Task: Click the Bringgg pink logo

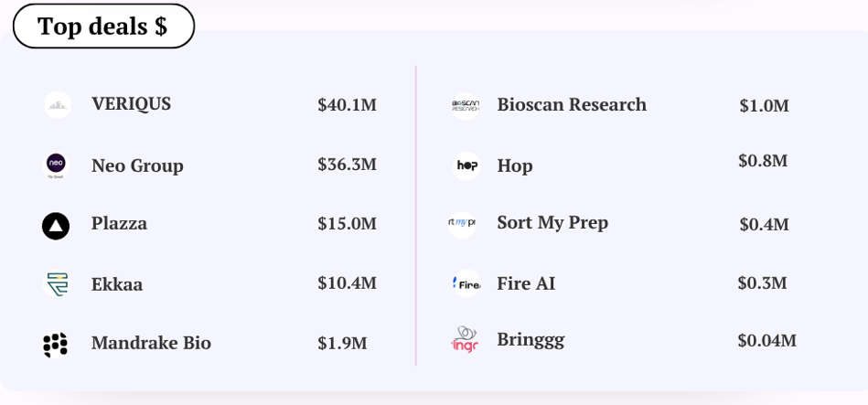Action: coord(465,339)
